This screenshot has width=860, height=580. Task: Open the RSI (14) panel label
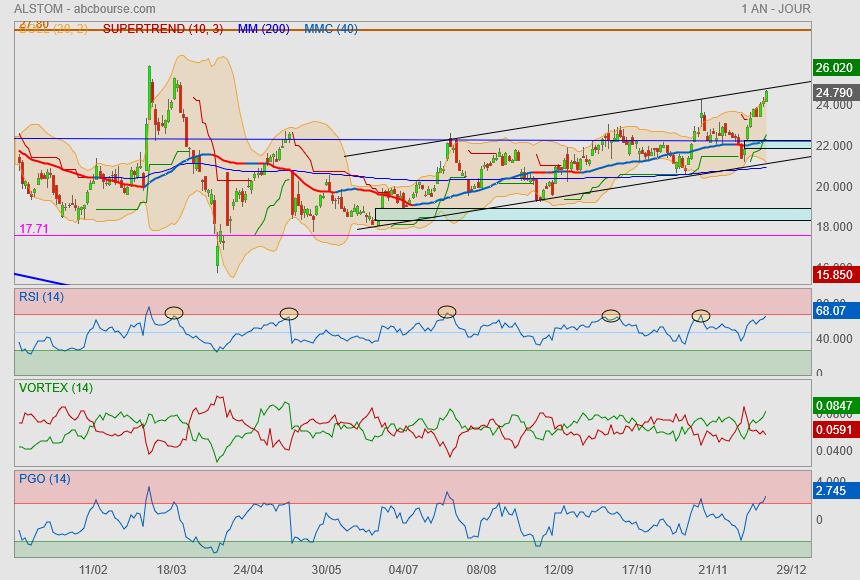point(42,296)
